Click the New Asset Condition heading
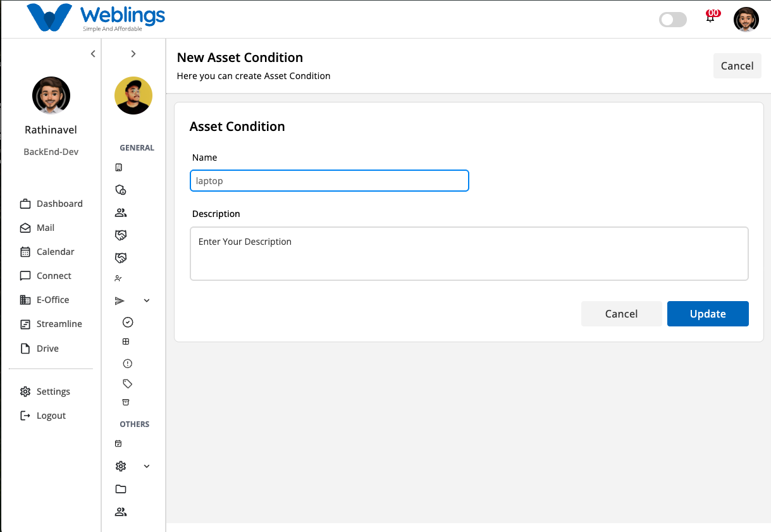The height and width of the screenshot is (532, 771). [x=240, y=58]
